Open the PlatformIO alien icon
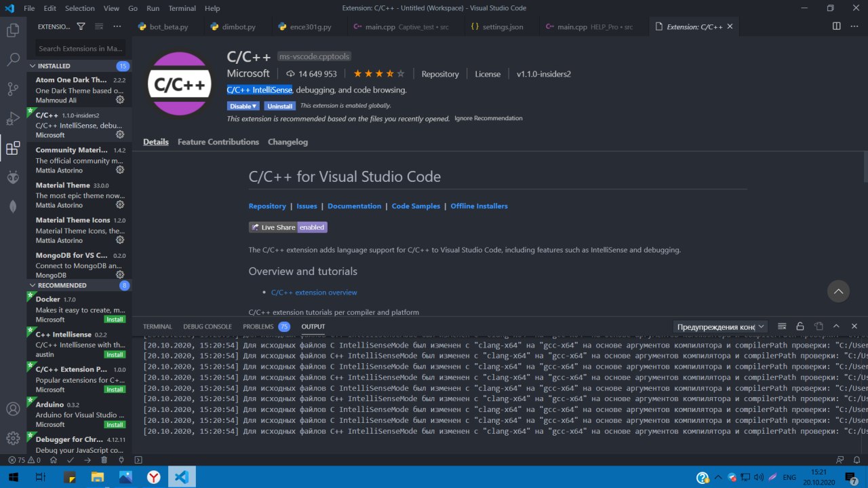The height and width of the screenshot is (488, 868). pos(13,178)
